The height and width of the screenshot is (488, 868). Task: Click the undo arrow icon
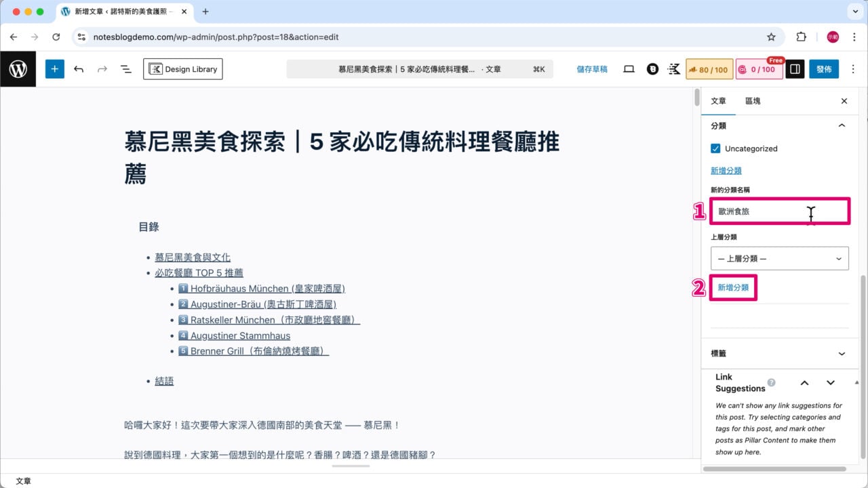click(79, 68)
